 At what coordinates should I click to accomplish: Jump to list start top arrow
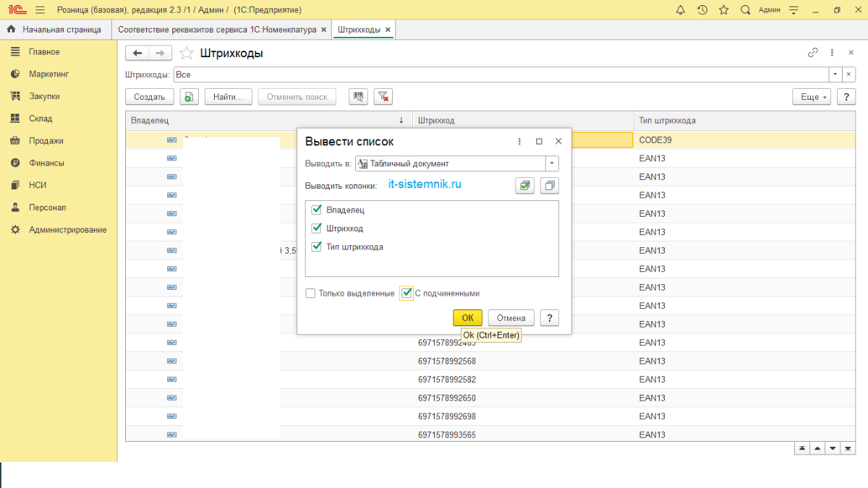point(801,448)
